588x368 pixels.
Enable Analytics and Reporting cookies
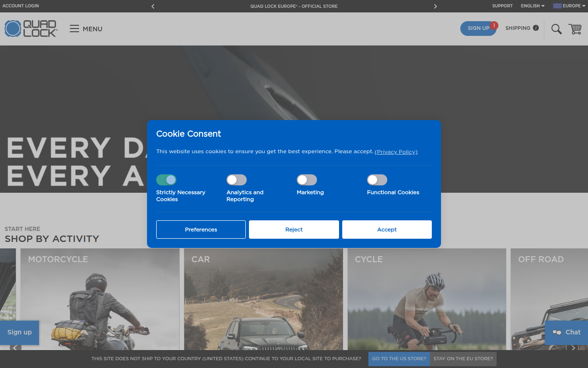(237, 180)
